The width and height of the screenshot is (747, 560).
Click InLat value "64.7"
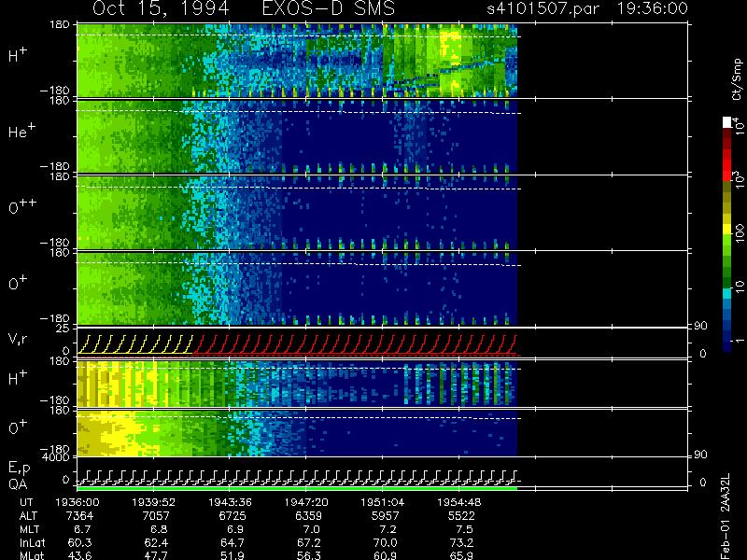(233, 542)
